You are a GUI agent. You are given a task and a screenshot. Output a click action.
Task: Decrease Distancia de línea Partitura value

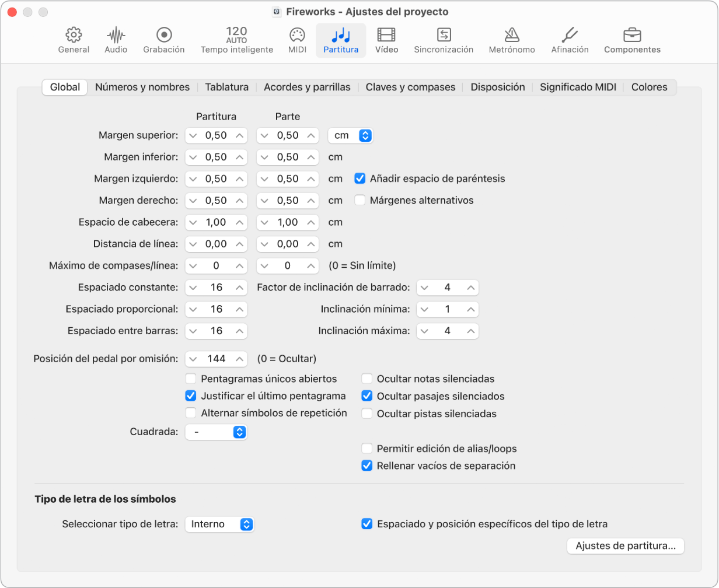(193, 244)
